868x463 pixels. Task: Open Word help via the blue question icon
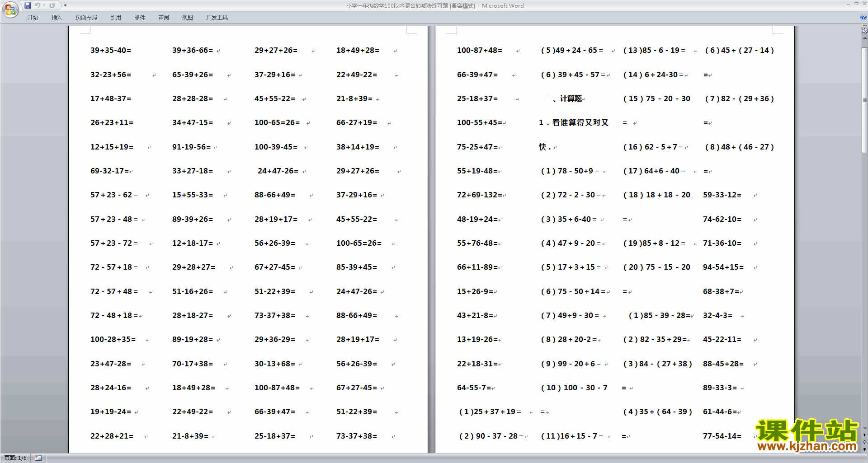[x=863, y=17]
